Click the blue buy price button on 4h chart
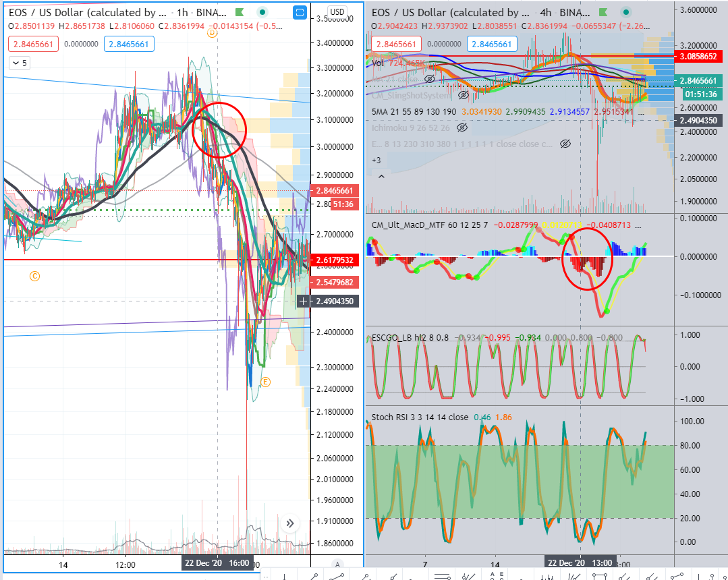The width and height of the screenshot is (728, 580). [492, 44]
